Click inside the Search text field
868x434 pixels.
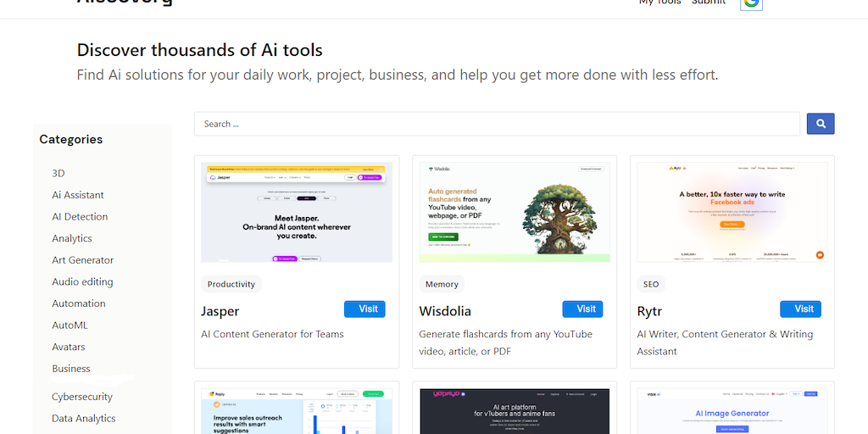pos(497,124)
